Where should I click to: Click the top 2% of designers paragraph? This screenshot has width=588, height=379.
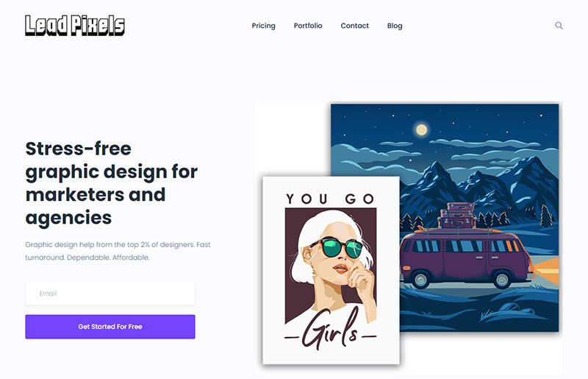118,251
